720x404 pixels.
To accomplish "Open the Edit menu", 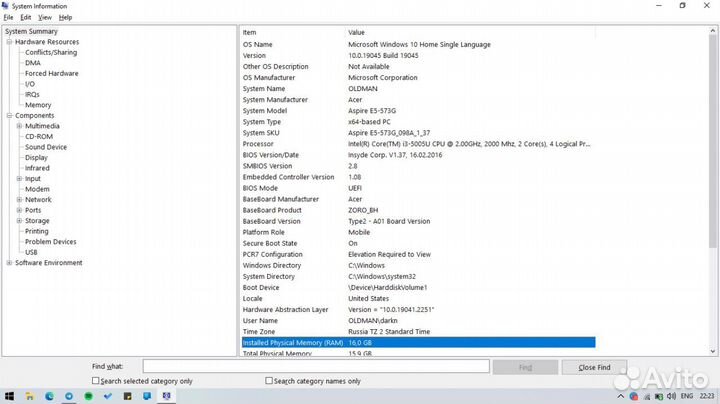I will (x=26, y=17).
